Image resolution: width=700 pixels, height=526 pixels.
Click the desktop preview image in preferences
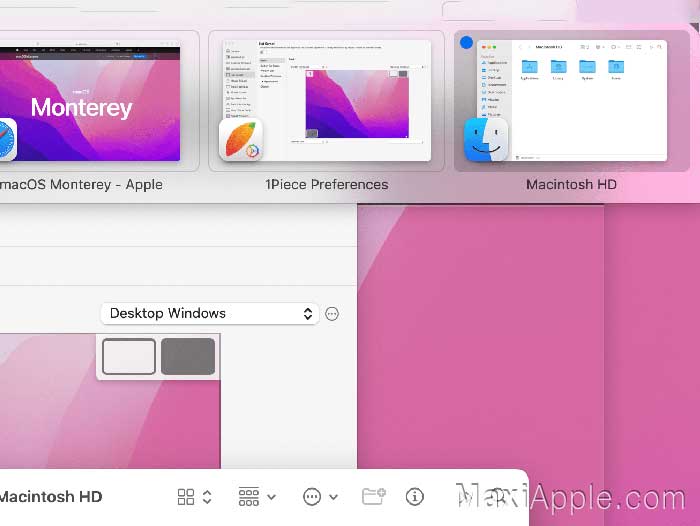(x=110, y=401)
